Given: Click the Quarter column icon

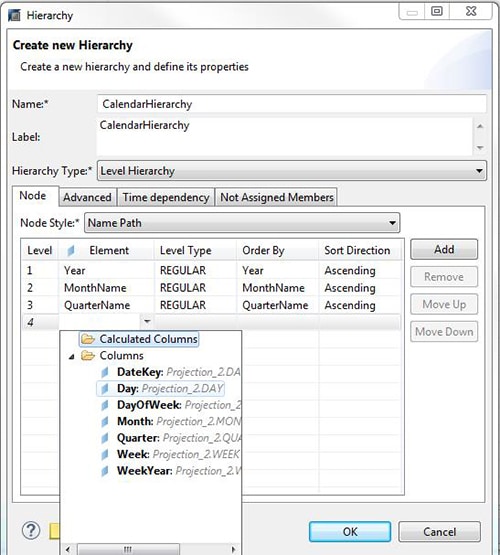Looking at the screenshot, I should tap(105, 438).
